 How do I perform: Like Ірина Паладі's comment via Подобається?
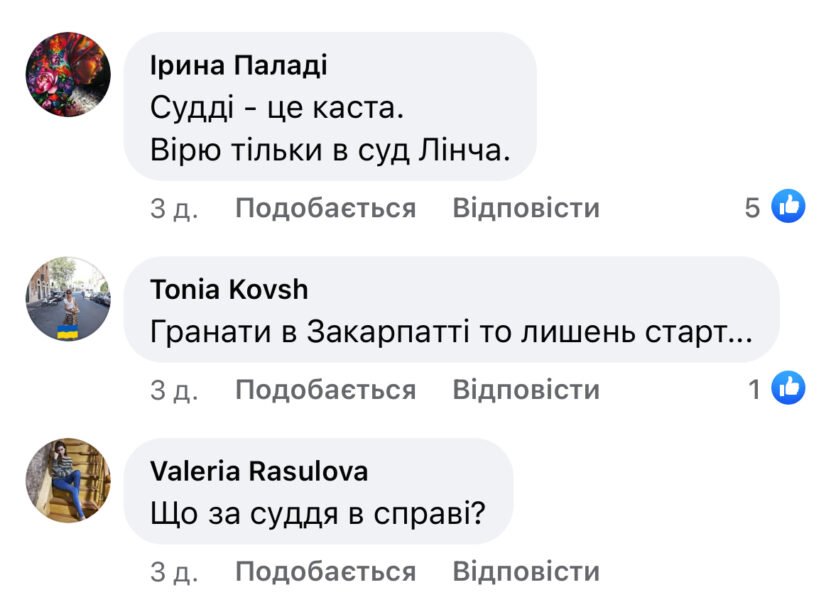325,208
